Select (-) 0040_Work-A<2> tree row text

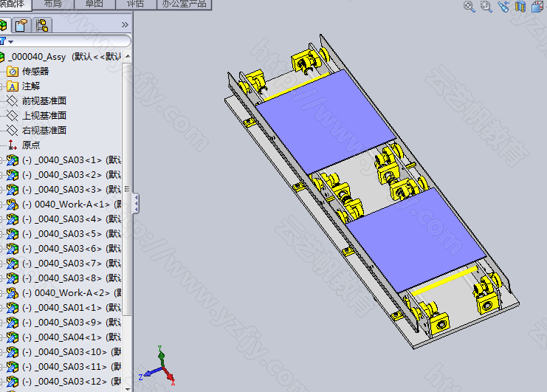[72, 293]
